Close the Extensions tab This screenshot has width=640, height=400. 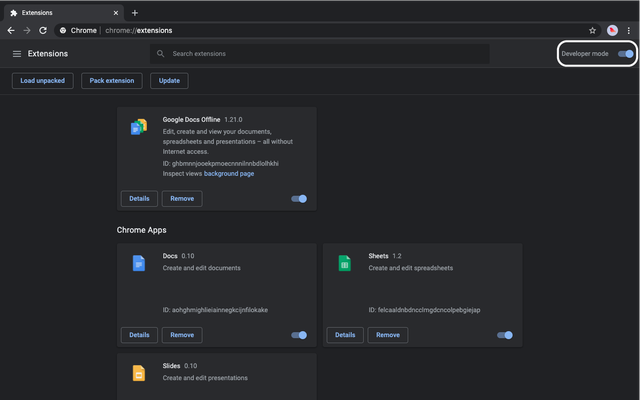tap(116, 13)
